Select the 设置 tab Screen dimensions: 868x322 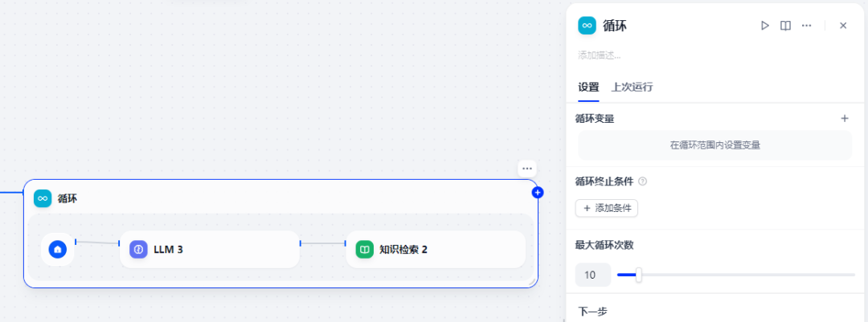[588, 87]
